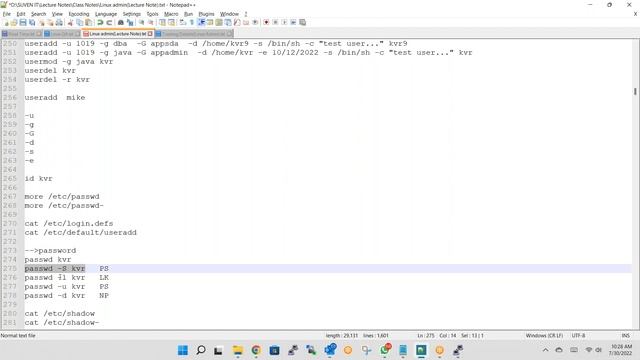Click the line 'cat /etc/shadow-'
Viewport: 640px width, 360px height.
click(x=62, y=322)
